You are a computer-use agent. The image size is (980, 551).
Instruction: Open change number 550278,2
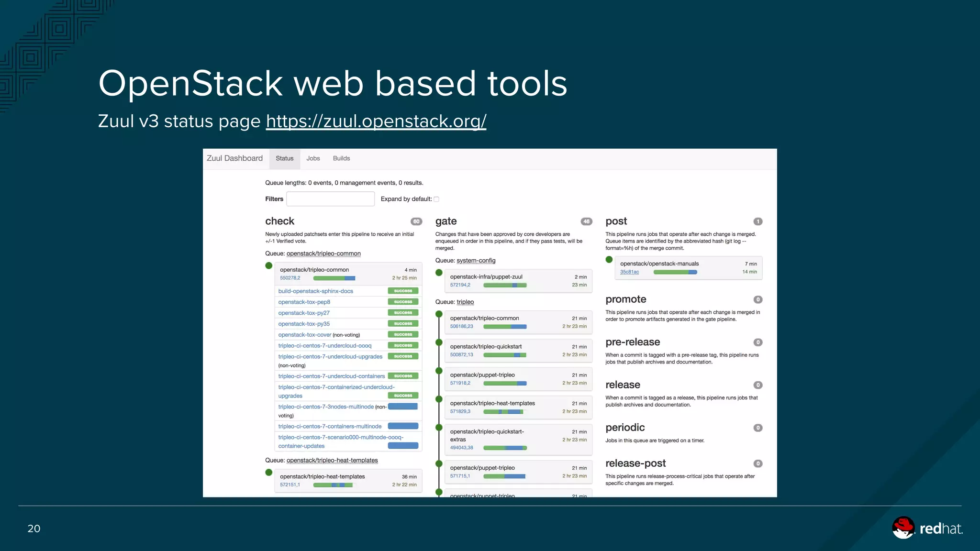click(x=290, y=278)
